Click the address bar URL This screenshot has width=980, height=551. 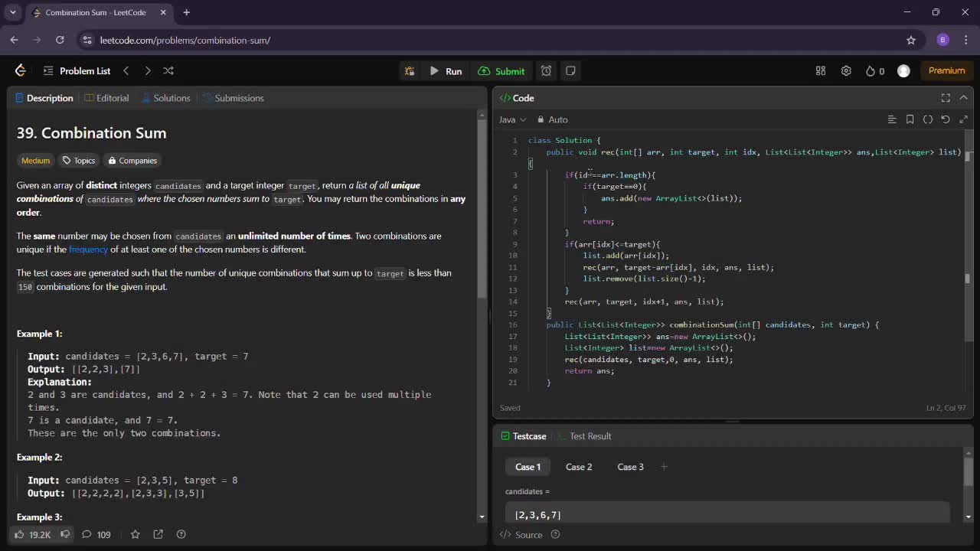point(185,40)
